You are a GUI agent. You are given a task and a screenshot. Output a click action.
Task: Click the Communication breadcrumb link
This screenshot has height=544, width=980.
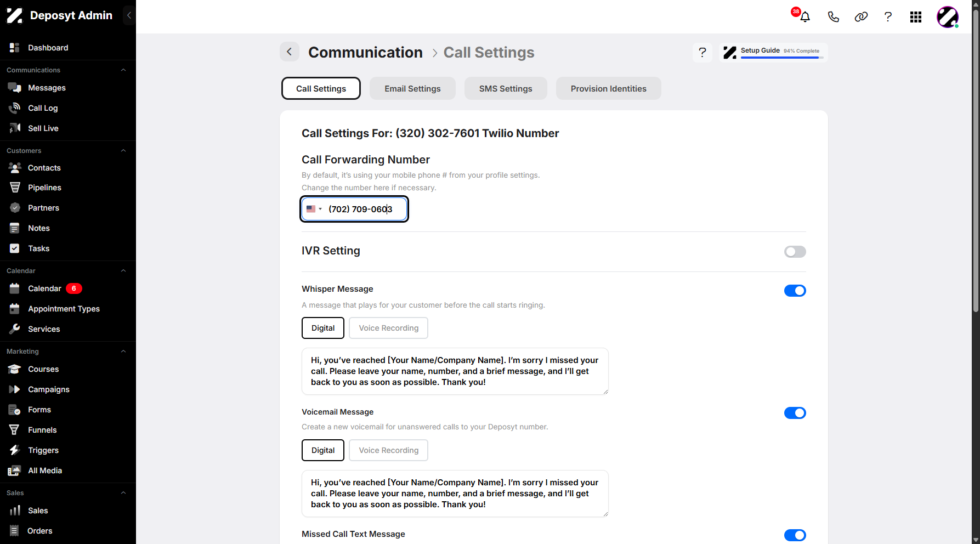click(x=365, y=52)
